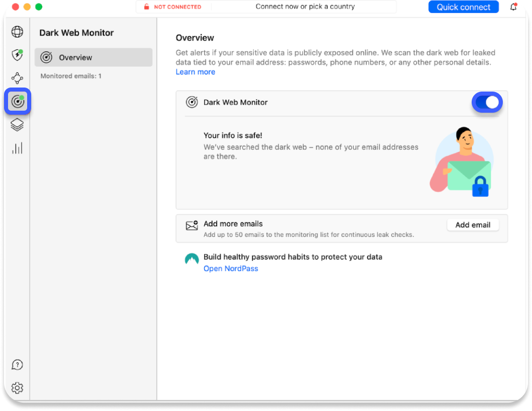The width and height of the screenshot is (532, 411).
Task: Click the Add email button
Action: coord(472,225)
